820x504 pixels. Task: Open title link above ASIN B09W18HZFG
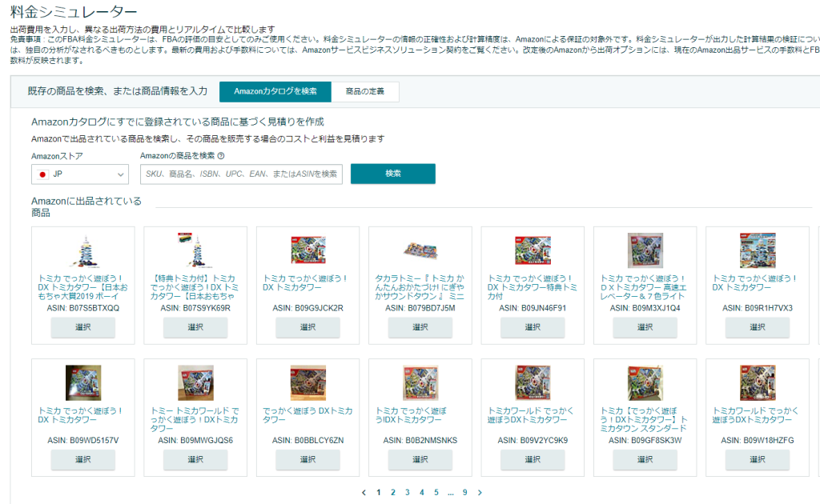click(755, 415)
